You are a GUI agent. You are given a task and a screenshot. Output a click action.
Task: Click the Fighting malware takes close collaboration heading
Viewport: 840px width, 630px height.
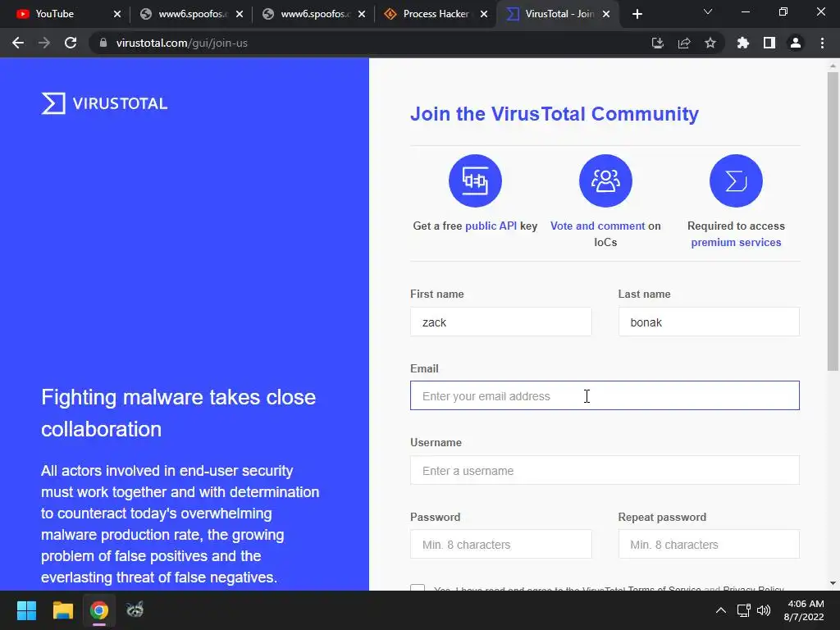coord(178,413)
